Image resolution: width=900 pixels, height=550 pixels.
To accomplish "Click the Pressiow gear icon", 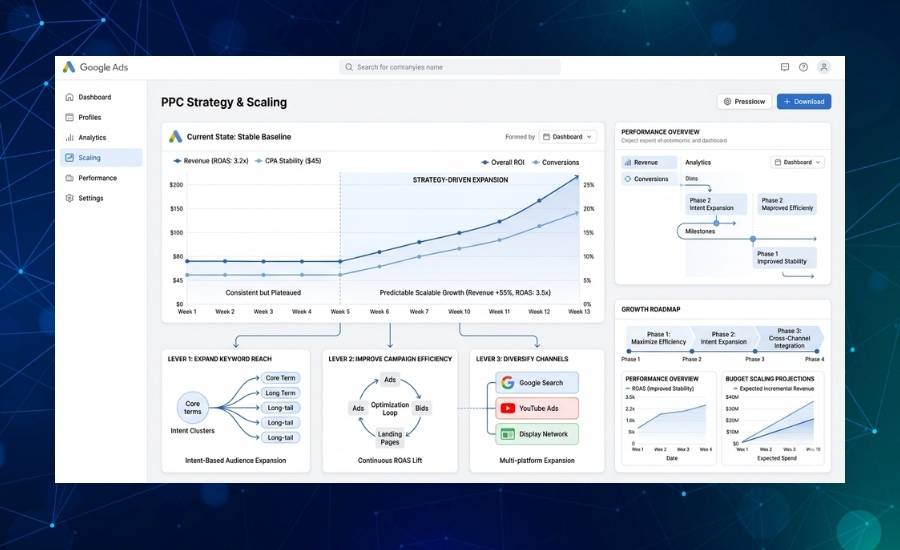I will pos(727,102).
